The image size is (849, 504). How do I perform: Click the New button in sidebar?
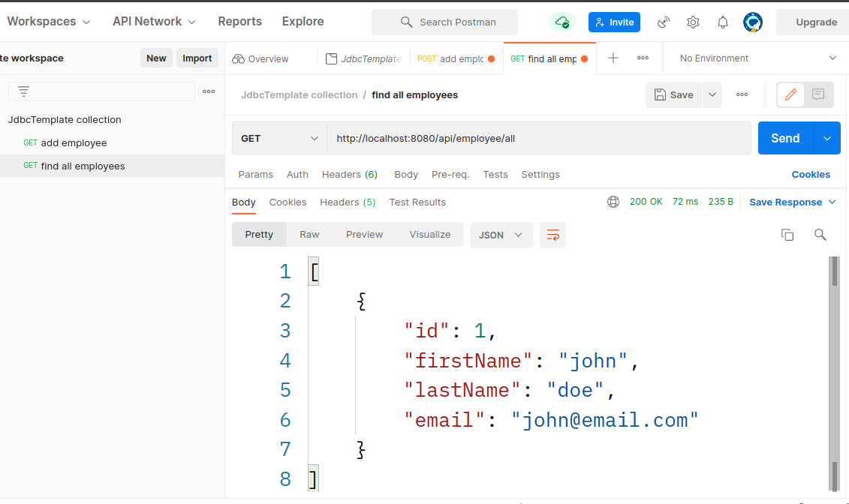coord(156,58)
